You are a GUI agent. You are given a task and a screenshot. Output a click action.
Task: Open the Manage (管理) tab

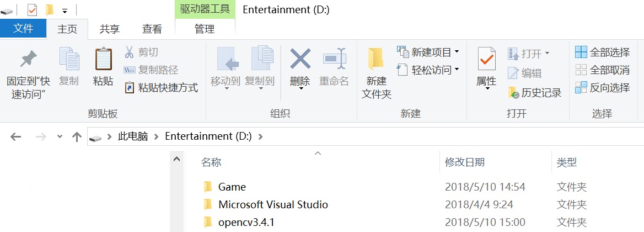(x=205, y=29)
